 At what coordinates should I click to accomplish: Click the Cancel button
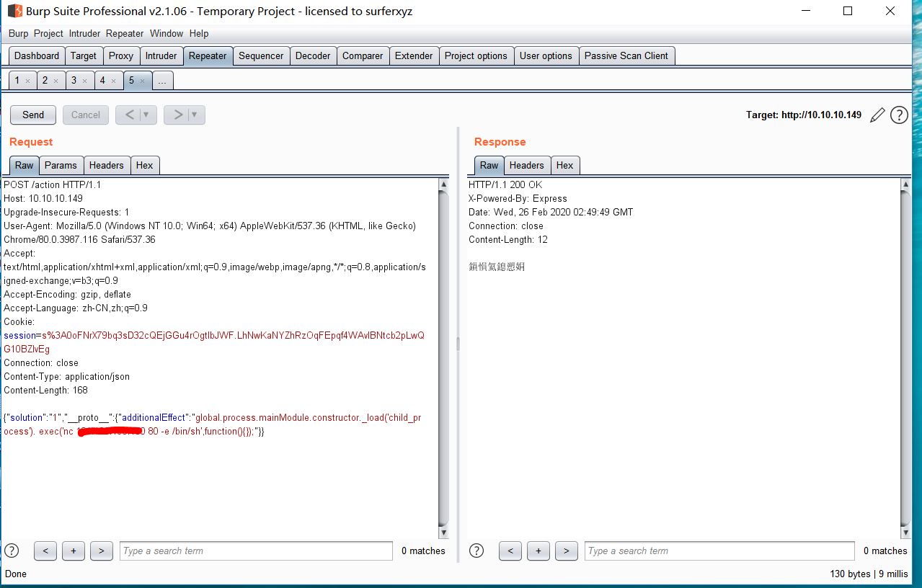(x=86, y=115)
